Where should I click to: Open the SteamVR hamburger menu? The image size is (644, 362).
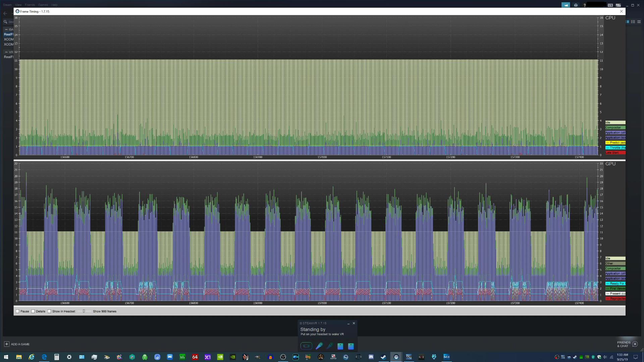[301, 323]
